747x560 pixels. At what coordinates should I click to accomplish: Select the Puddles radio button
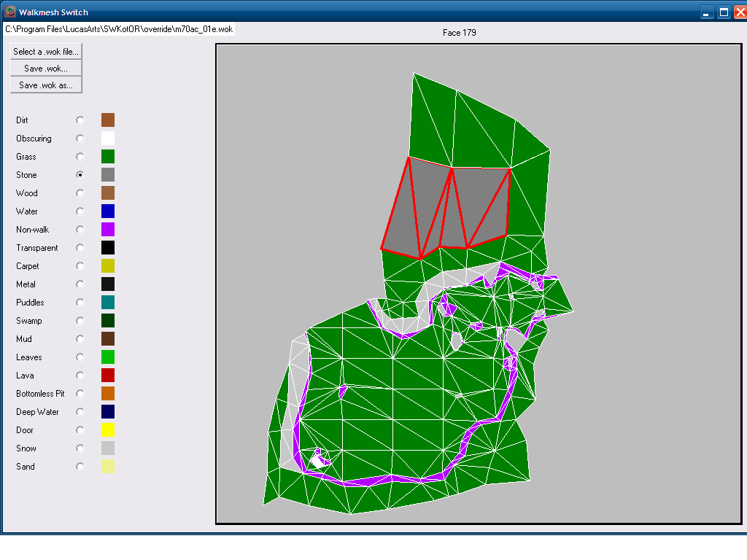click(80, 303)
